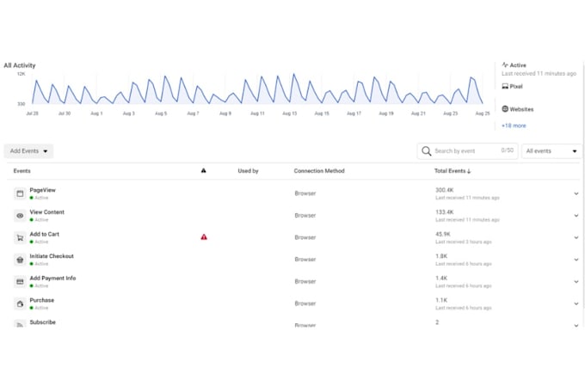585x392 pixels.
Task: Expand the PageView row chevron
Action: click(576, 193)
